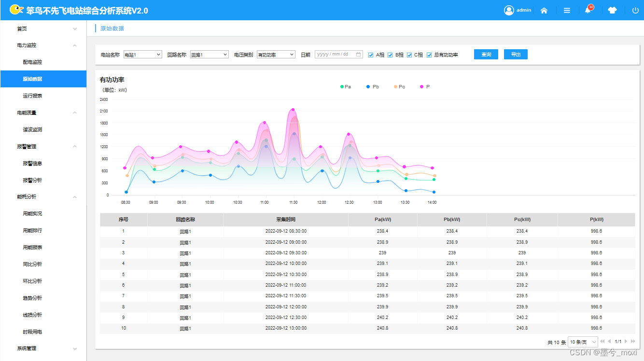The height and width of the screenshot is (361, 644).
Task: Go to home via house icon
Action: [544, 10]
